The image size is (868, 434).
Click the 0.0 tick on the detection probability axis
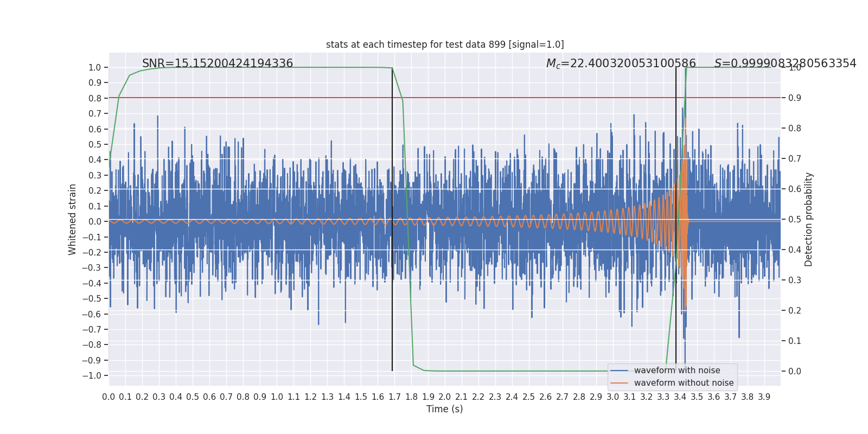[795, 371]
